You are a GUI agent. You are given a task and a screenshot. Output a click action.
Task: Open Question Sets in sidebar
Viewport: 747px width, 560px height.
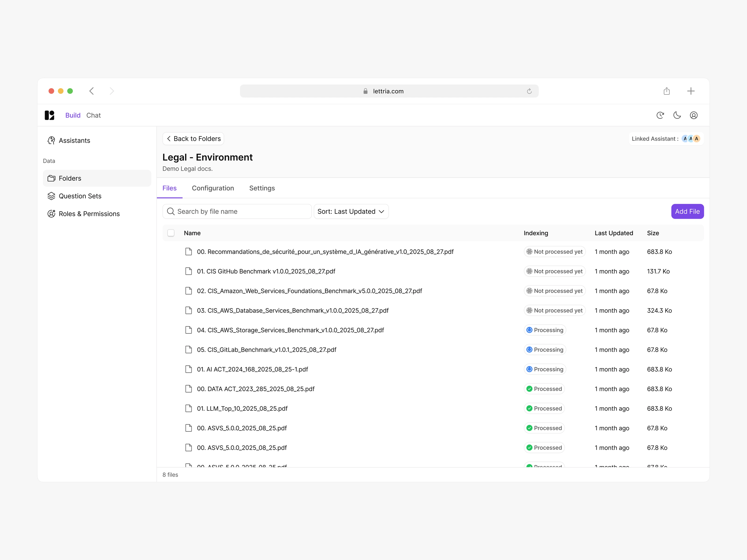click(80, 196)
